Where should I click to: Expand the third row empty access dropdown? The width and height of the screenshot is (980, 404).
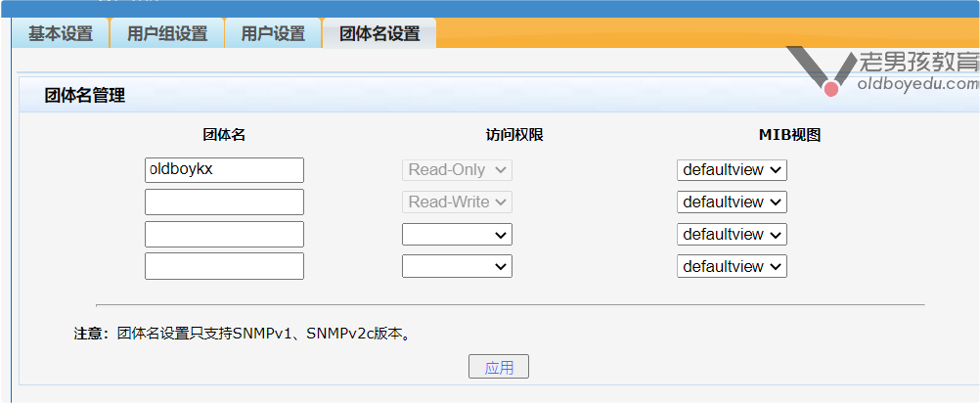pos(457,235)
